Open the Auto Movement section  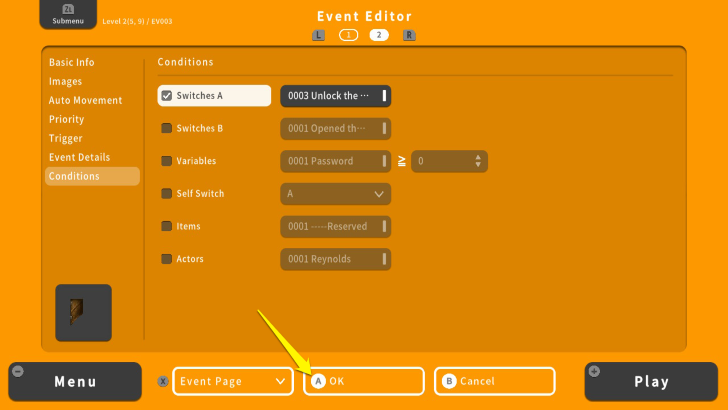(x=85, y=100)
